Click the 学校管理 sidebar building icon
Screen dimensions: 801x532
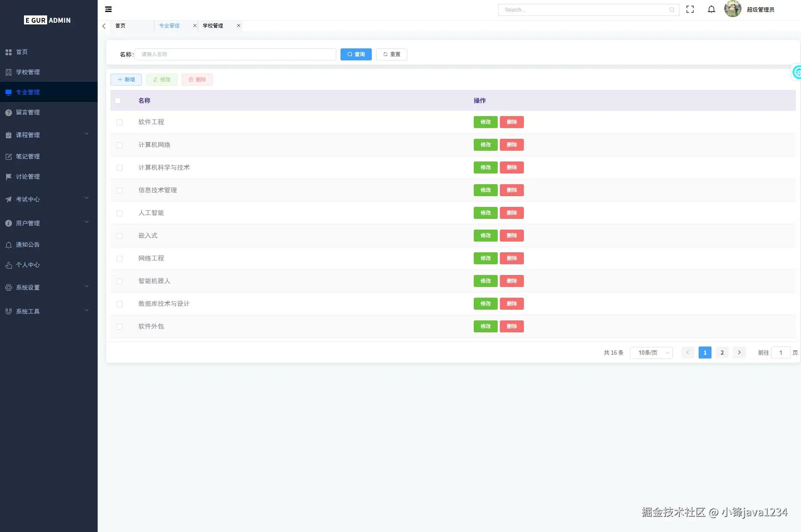[x=9, y=72]
